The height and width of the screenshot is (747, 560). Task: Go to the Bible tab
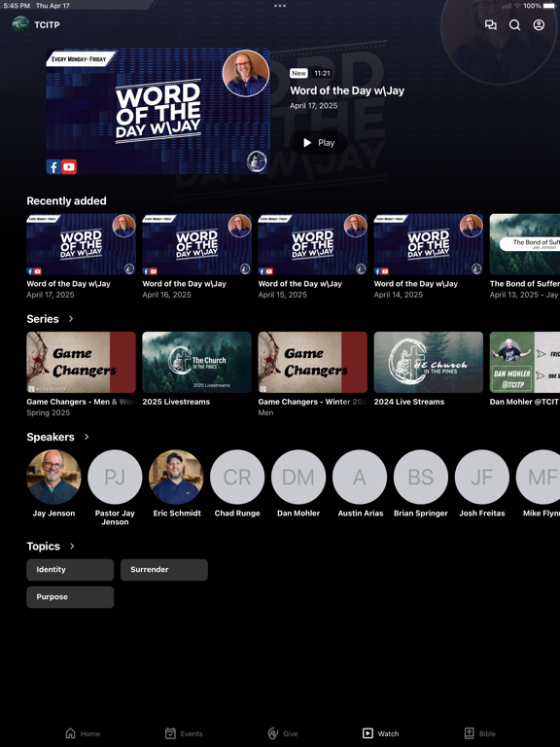(480, 733)
